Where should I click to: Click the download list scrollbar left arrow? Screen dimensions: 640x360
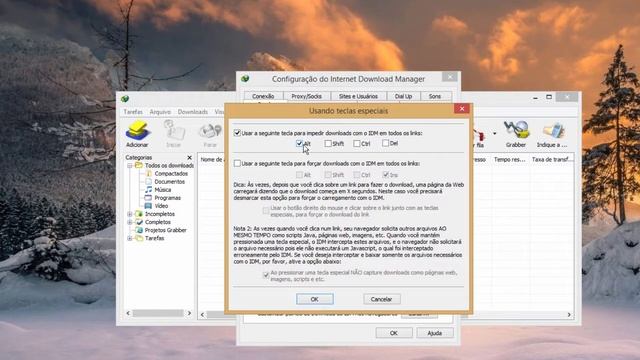203,315
